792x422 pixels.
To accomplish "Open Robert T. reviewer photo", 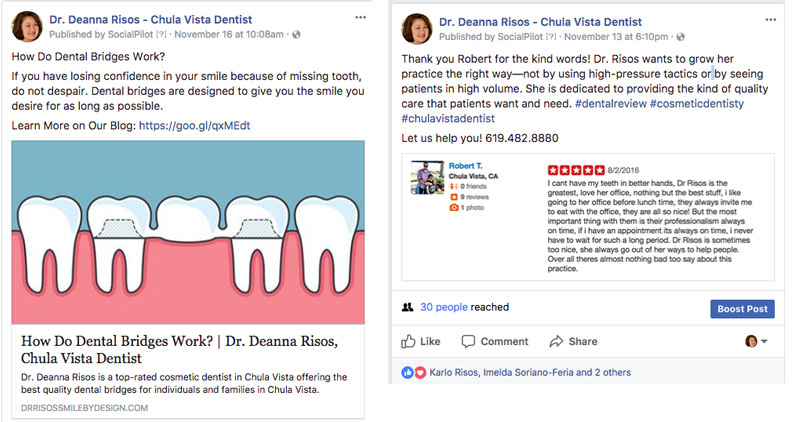I will click(427, 177).
